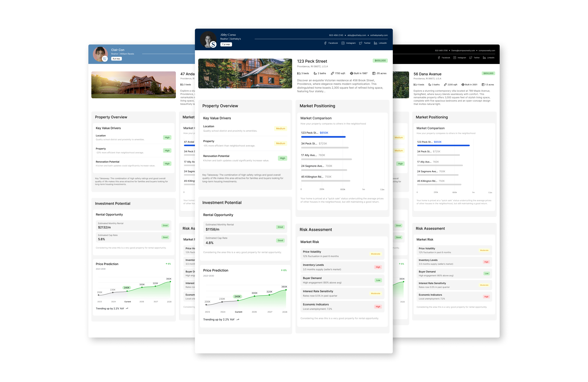Click the Great badge beside Estimated Monthly Rental
The image size is (588, 382).
[280, 227]
